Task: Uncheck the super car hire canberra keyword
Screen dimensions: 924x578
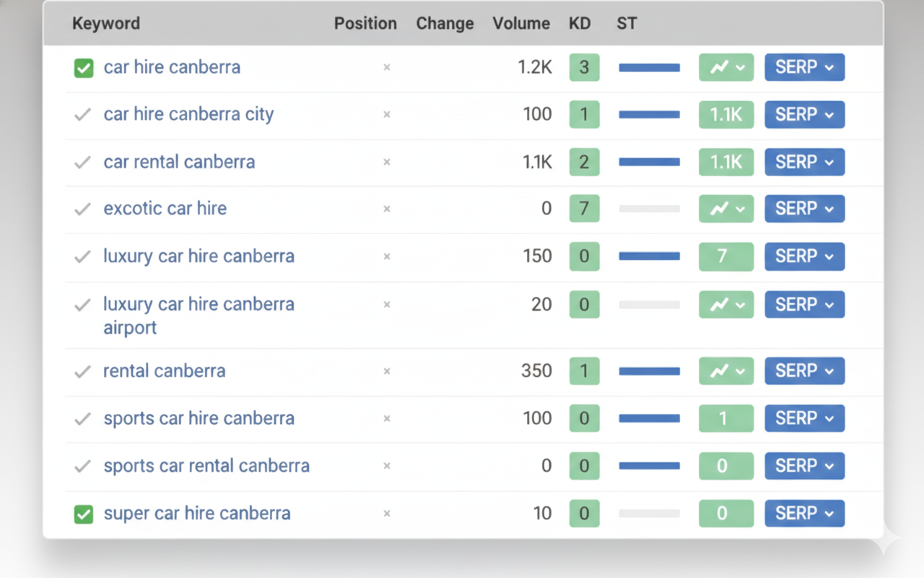Action: click(83, 513)
